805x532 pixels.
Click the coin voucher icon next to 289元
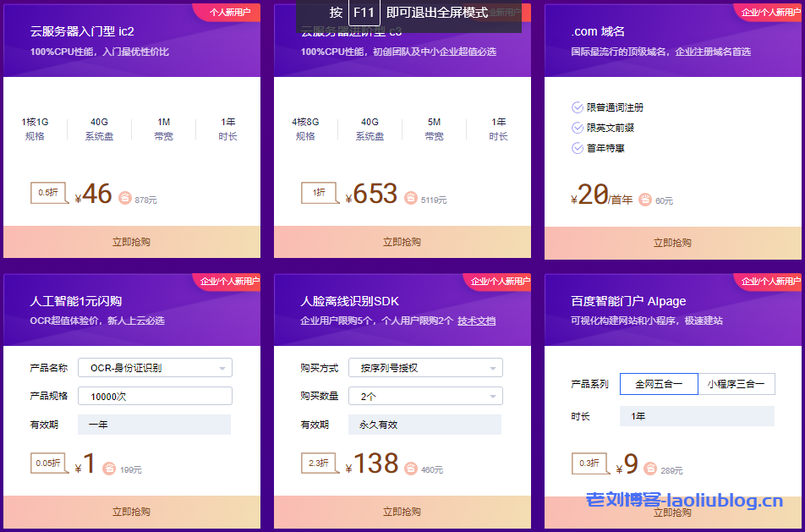(648, 468)
